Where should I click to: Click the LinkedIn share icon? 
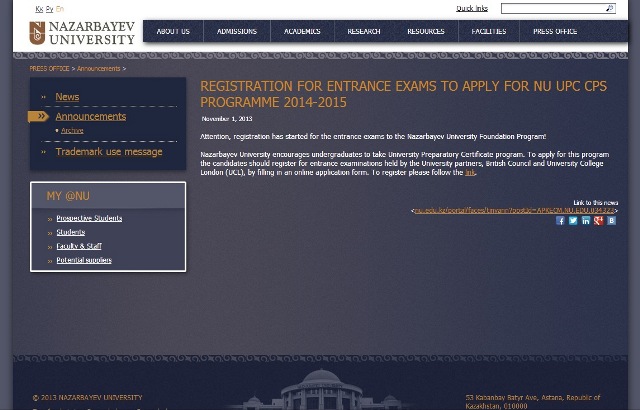(x=586, y=221)
